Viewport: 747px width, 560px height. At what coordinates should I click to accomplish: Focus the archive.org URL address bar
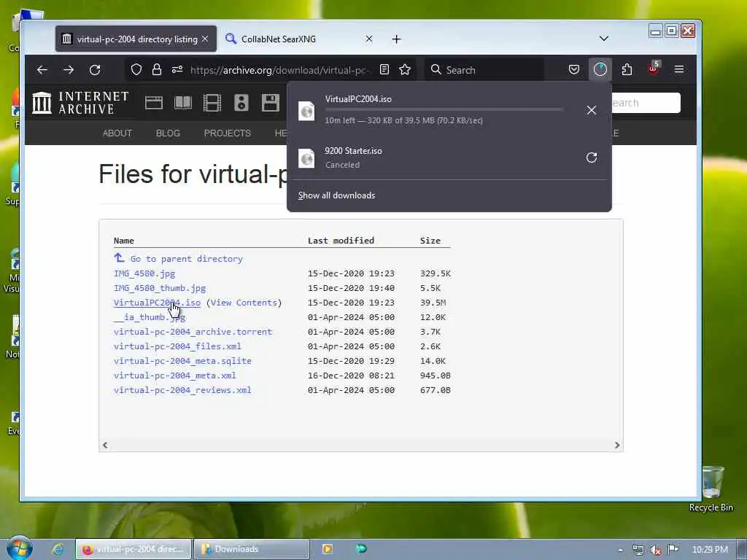pyautogui.click(x=279, y=70)
